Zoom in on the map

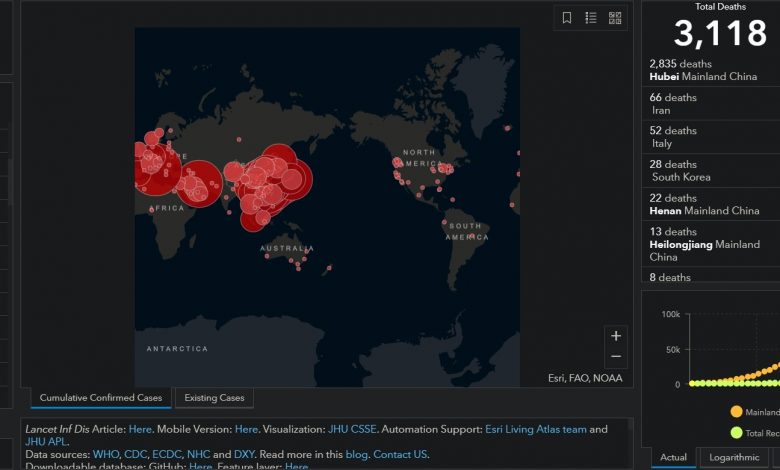pos(616,336)
